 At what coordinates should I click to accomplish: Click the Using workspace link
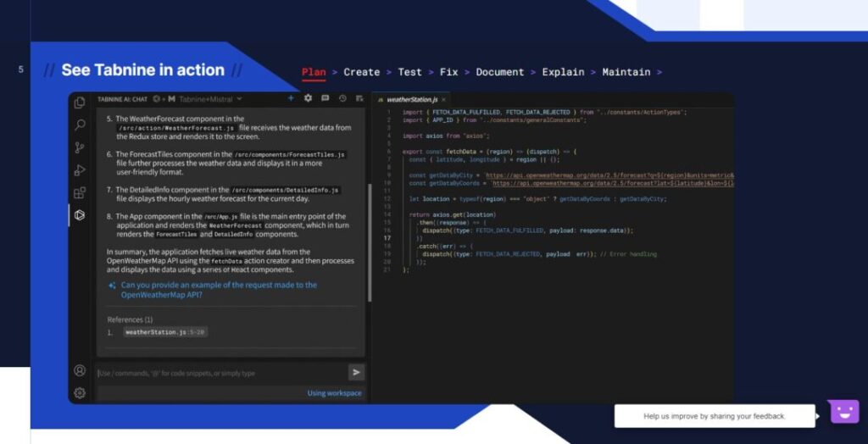tap(334, 393)
